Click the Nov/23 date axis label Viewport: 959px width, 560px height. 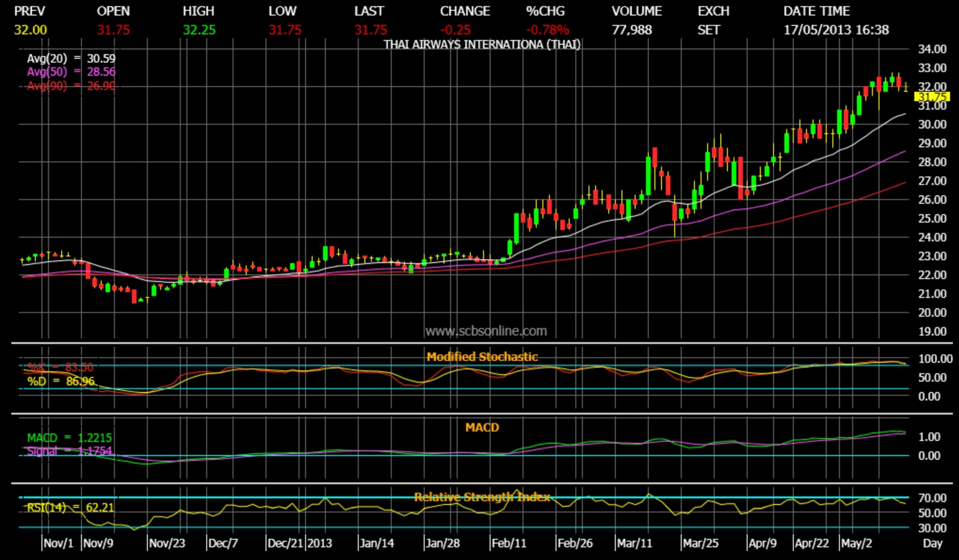pos(167,543)
